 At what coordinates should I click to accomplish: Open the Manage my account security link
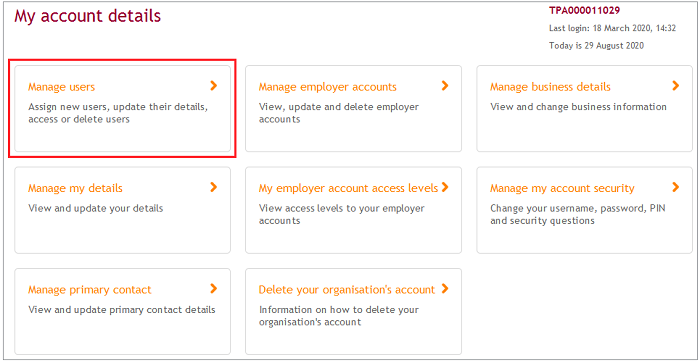pyautogui.click(x=562, y=188)
